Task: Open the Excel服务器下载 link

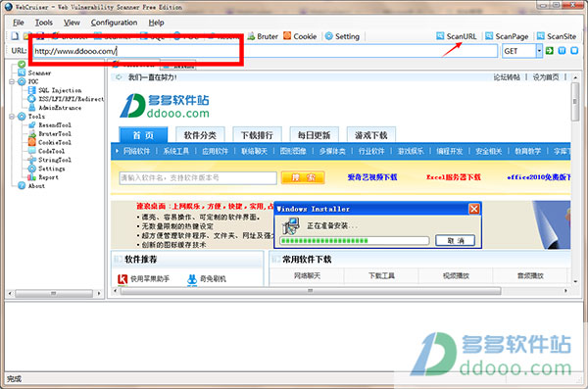Action: coord(454,177)
